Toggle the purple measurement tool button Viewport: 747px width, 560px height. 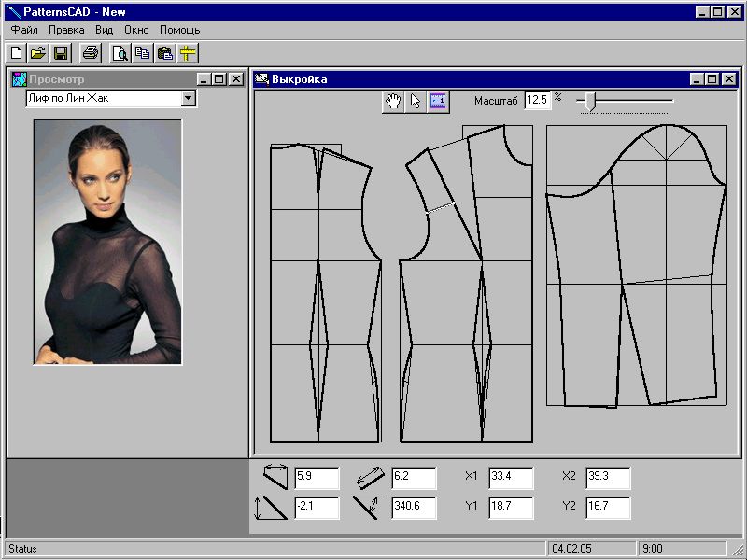click(439, 102)
